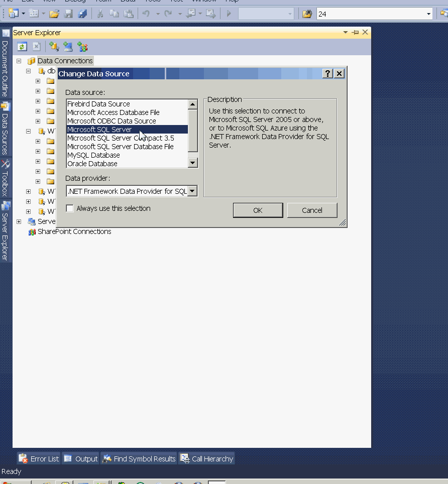Confirm with the OK button
Image resolution: width=448 pixels, height=484 pixels.
(x=258, y=210)
